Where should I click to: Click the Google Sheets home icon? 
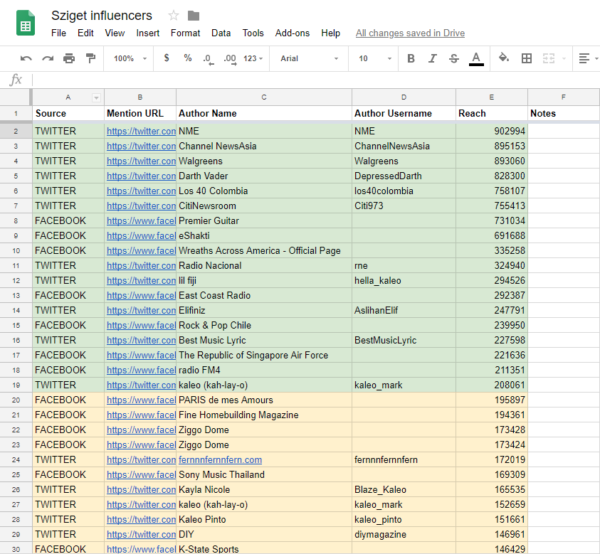25,23
